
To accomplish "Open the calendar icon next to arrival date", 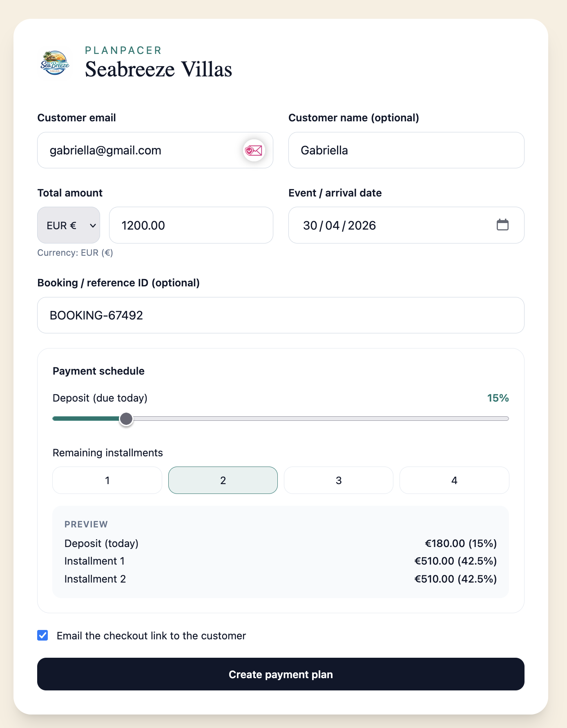I will (x=503, y=225).
